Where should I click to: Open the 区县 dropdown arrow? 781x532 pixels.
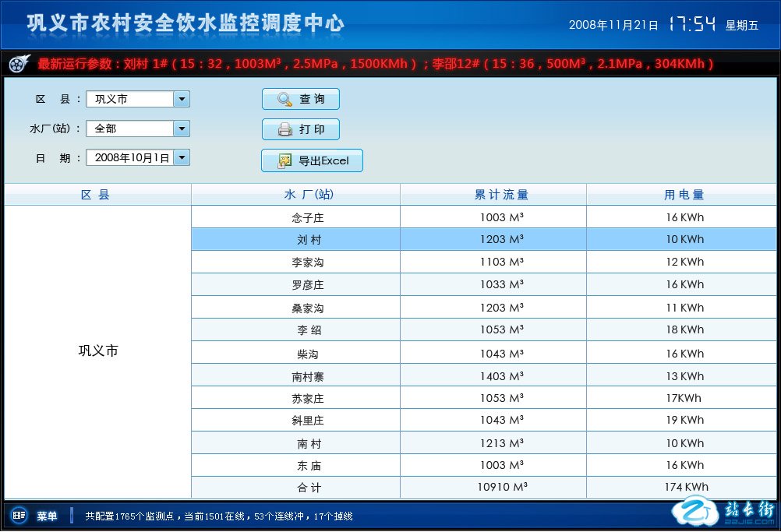click(182, 99)
